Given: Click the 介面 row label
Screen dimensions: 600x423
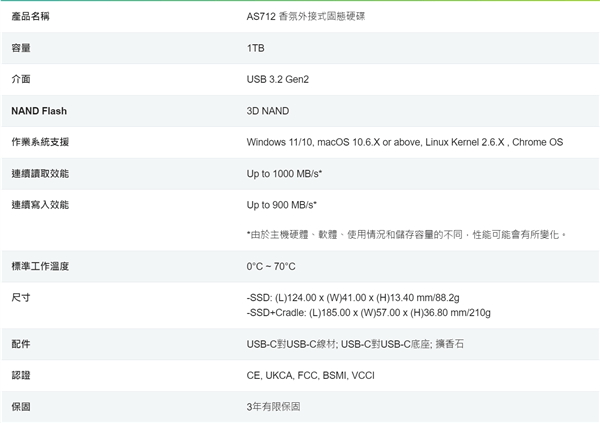Looking at the screenshot, I should tap(21, 79).
